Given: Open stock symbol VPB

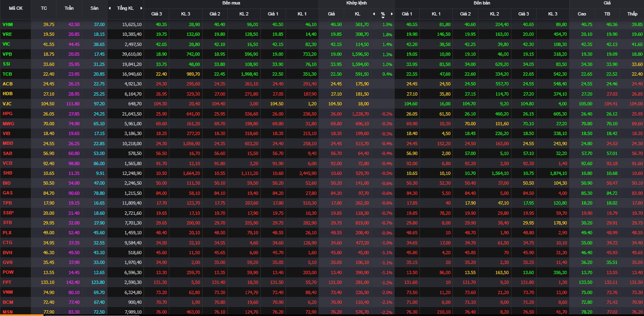Looking at the screenshot, I should click(x=7, y=54).
